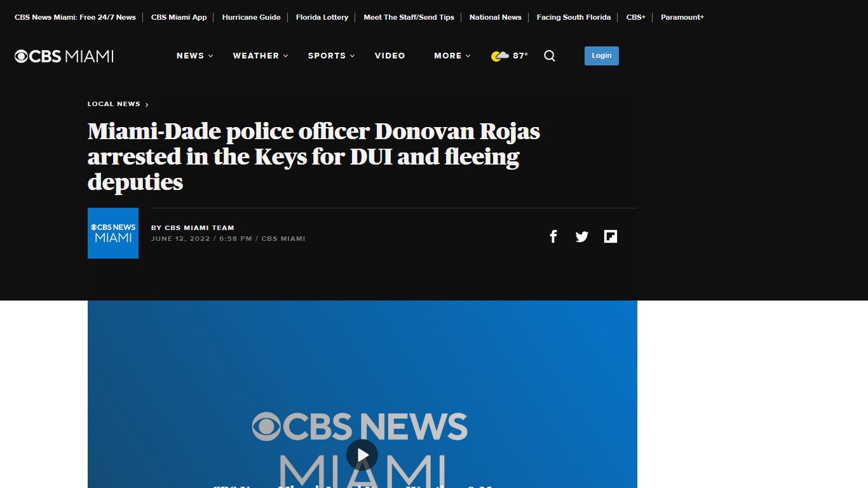The height and width of the screenshot is (488, 868).
Task: Open the Hurricane Guide link
Action: [x=252, y=17]
